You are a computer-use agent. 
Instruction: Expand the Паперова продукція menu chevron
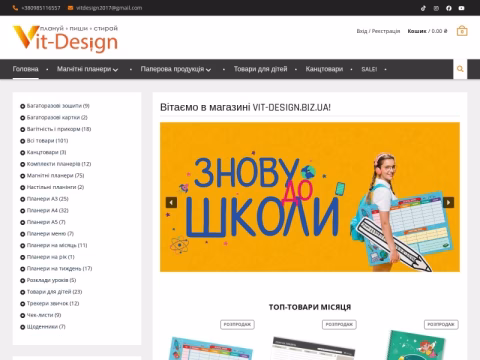tap(208, 70)
